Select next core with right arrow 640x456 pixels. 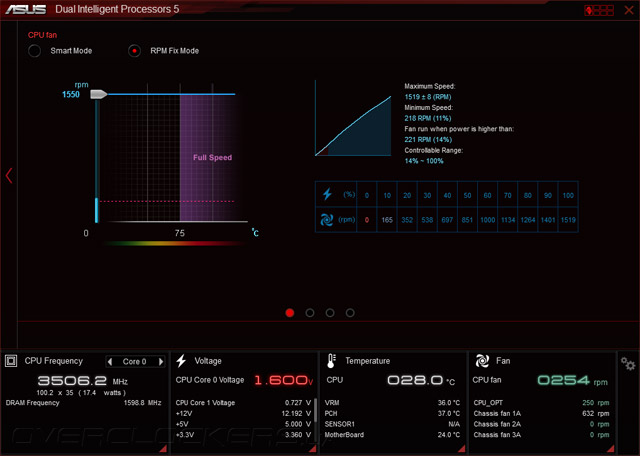[161, 361]
